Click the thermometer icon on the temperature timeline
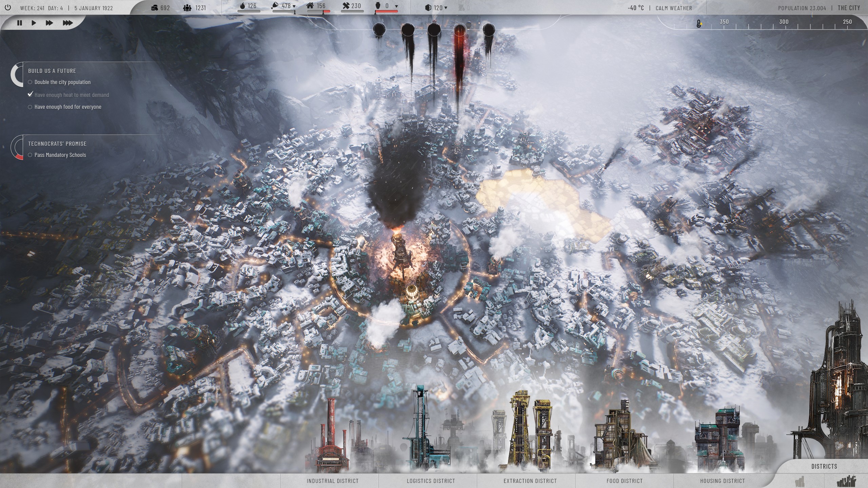Screen dimensions: 868x488 (698, 24)
